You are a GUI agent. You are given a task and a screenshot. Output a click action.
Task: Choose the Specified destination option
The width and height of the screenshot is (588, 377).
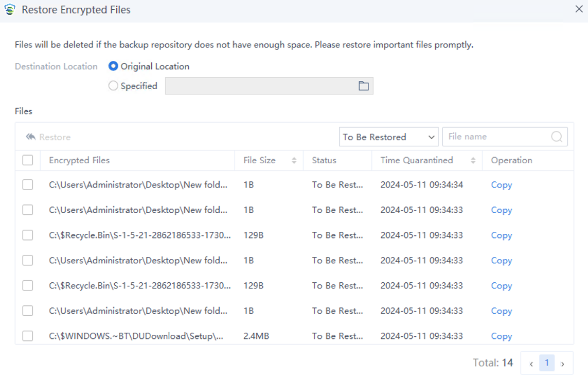[x=113, y=86]
